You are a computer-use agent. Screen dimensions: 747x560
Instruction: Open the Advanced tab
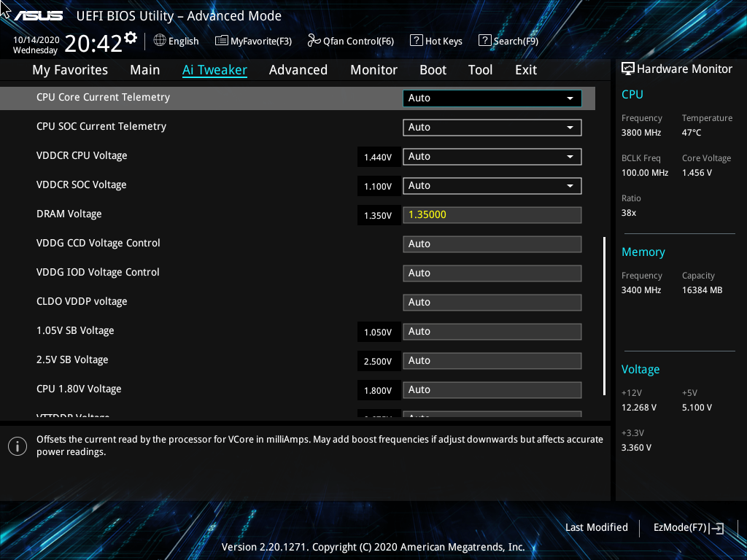tap(298, 70)
